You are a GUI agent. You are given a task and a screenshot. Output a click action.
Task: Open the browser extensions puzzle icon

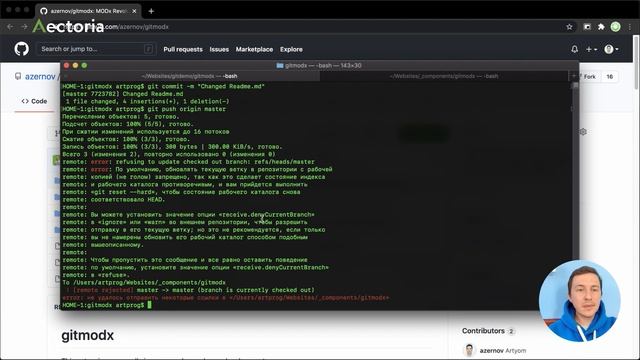601,27
